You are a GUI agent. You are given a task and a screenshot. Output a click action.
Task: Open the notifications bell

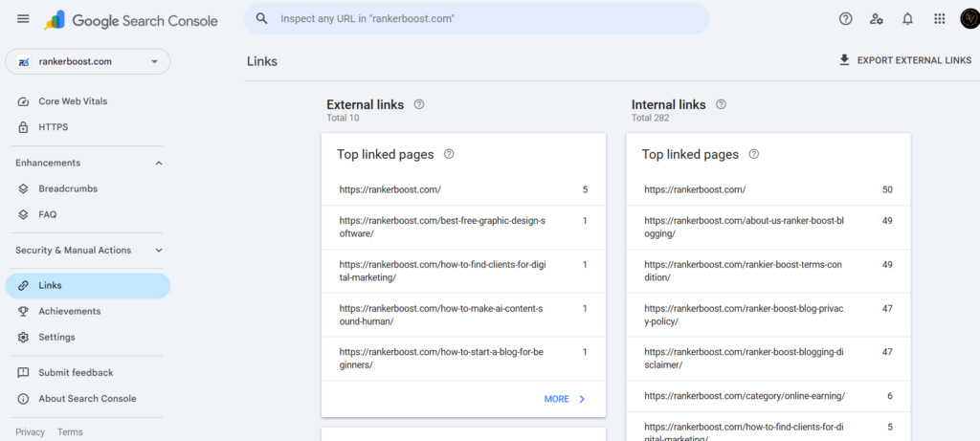pyautogui.click(x=907, y=19)
